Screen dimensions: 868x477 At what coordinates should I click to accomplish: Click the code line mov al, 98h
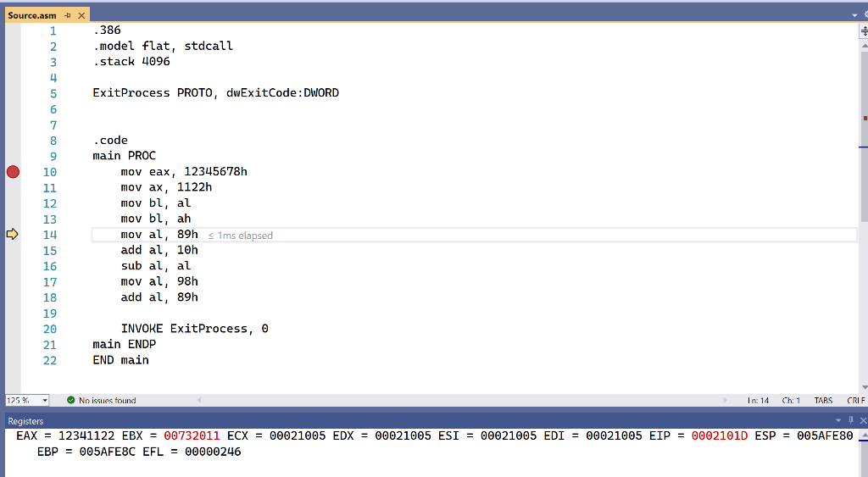[x=159, y=281]
